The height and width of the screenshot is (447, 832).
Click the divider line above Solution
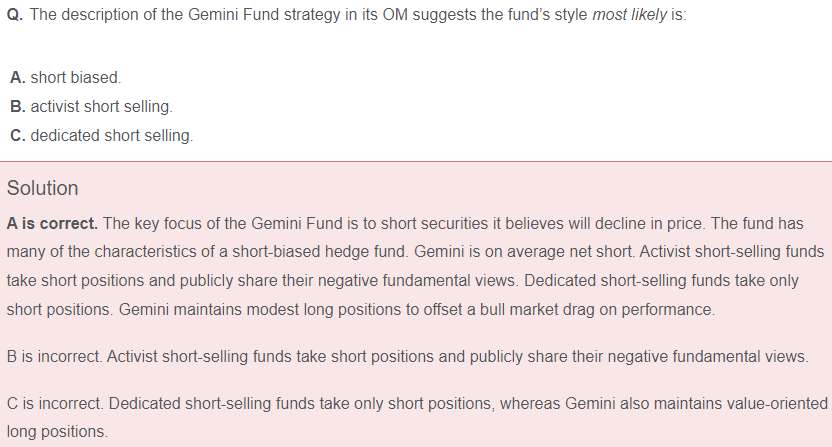click(416, 161)
